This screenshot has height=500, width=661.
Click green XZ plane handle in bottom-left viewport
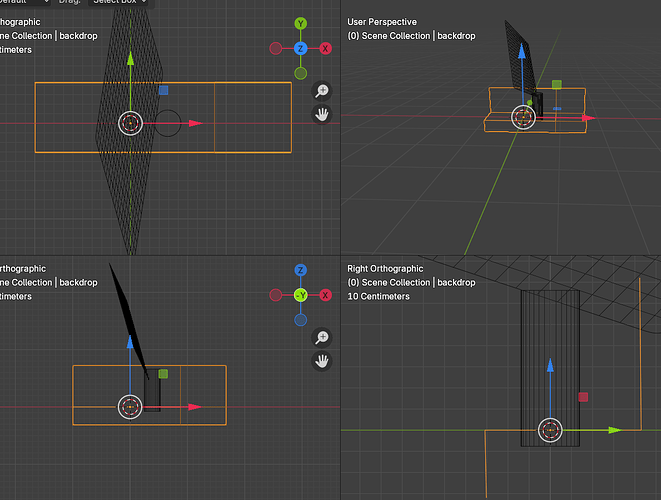[x=163, y=374]
